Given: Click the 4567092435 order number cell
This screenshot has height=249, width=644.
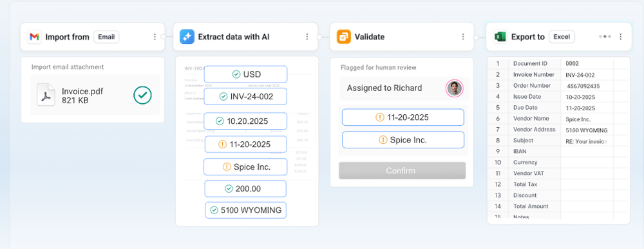Looking at the screenshot, I should coord(587,86).
